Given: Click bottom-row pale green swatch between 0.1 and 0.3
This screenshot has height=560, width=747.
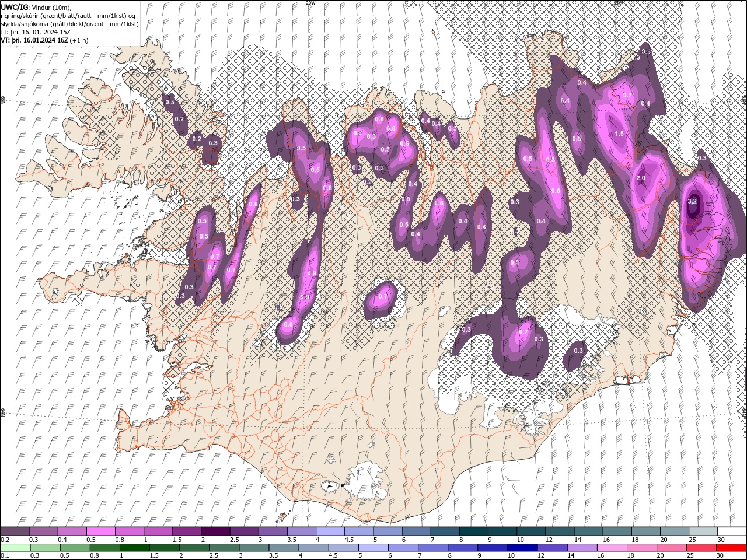Looking at the screenshot, I should (16, 548).
